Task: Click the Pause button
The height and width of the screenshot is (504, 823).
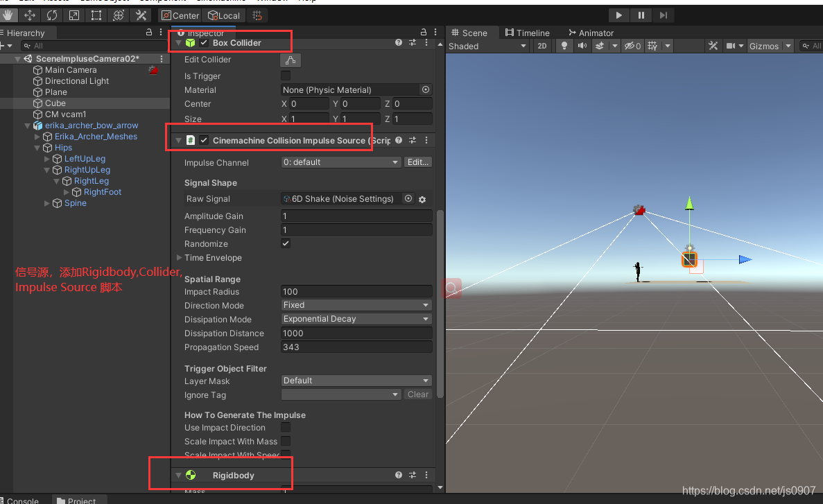Action: click(641, 15)
